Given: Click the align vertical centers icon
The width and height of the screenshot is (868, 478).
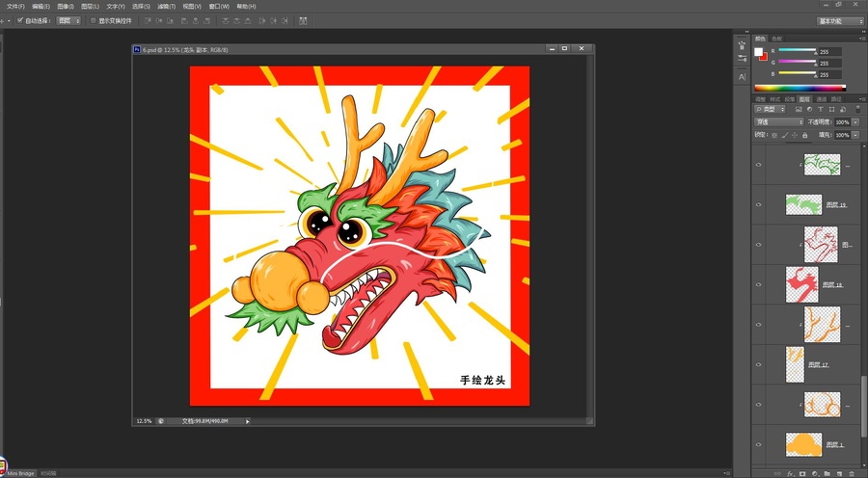Looking at the screenshot, I should point(159,21).
